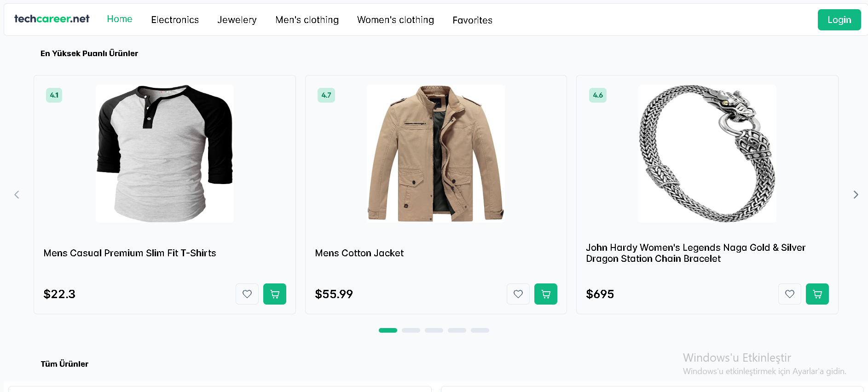The image size is (868, 392).
Task: Open the Jewelery category
Action: (237, 20)
